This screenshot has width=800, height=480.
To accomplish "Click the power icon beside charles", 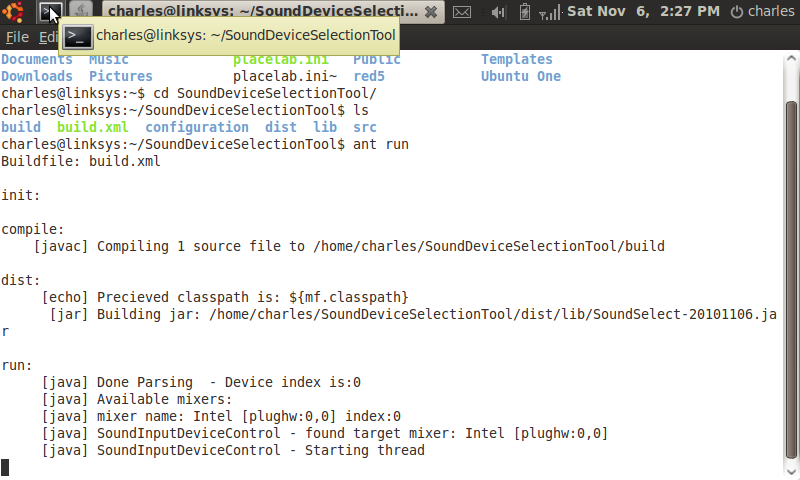I will [x=737, y=12].
